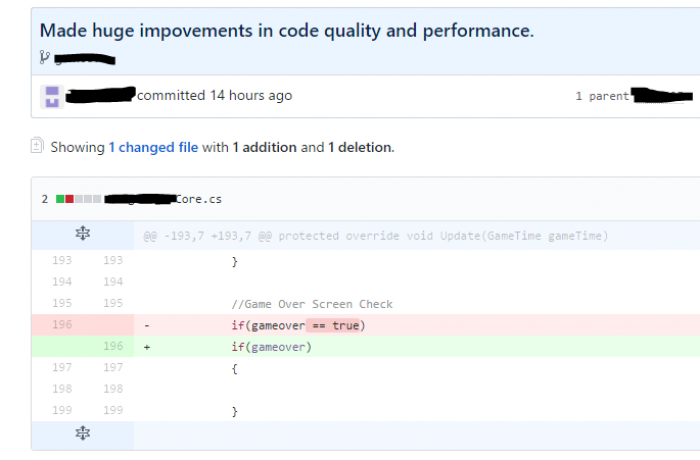700x460 pixels.
Task: Click the added line 'if(gameover)'
Action: 271,347
